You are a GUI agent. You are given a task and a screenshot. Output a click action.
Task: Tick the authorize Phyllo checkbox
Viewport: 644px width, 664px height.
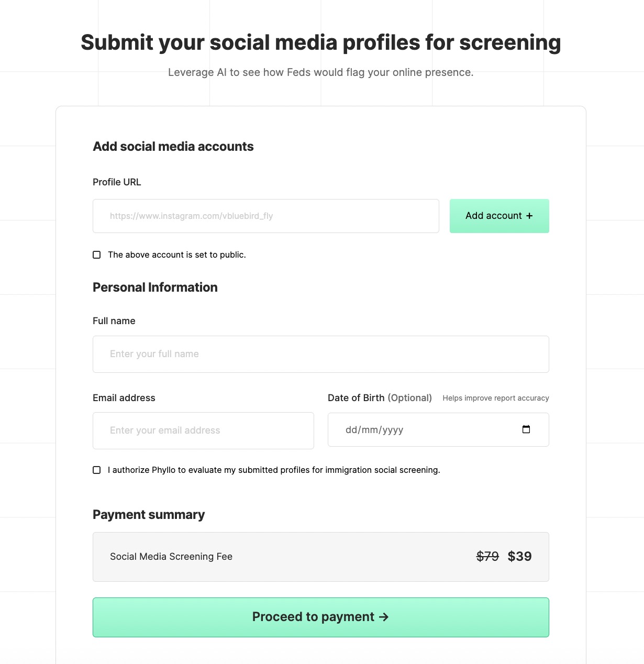point(97,470)
